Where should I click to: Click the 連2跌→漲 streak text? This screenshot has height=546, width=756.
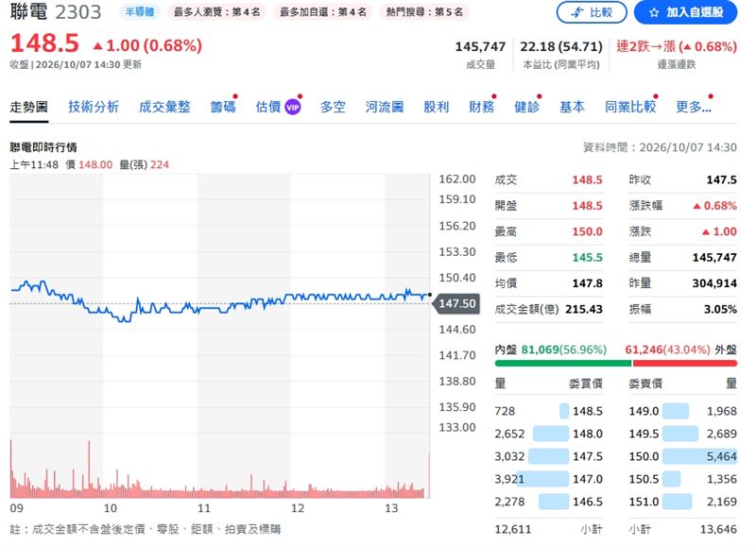click(x=677, y=46)
